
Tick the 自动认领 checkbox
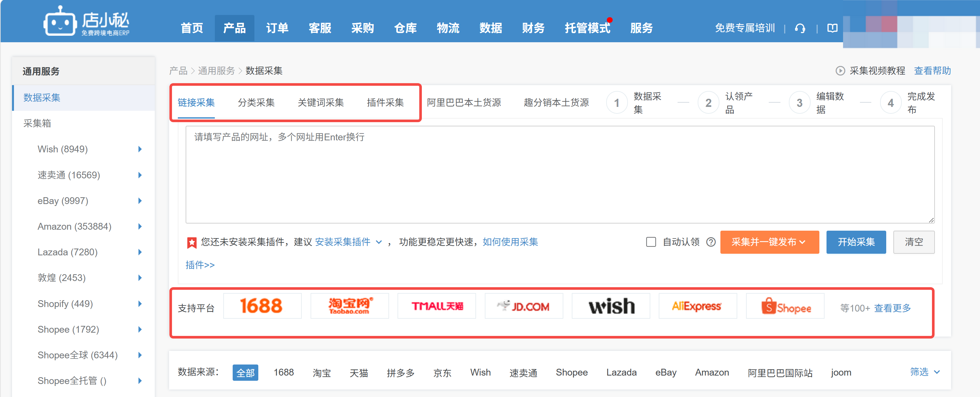[651, 242]
